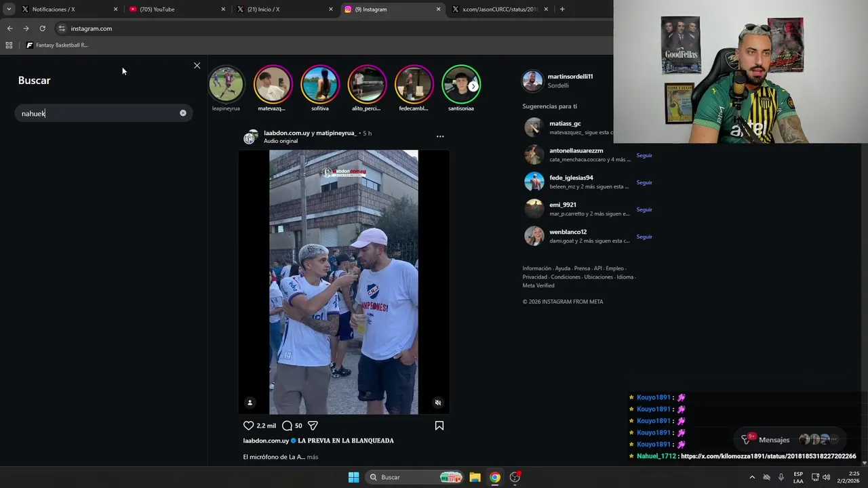The height and width of the screenshot is (488, 868).
Task: Open the x.com/kilomozza1891 chat link
Action: click(x=768, y=456)
